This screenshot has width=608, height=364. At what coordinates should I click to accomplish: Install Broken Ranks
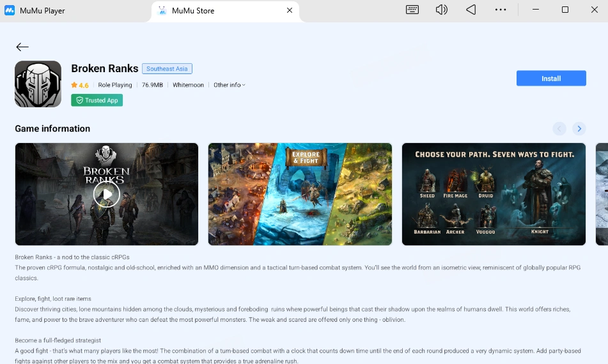551,78
